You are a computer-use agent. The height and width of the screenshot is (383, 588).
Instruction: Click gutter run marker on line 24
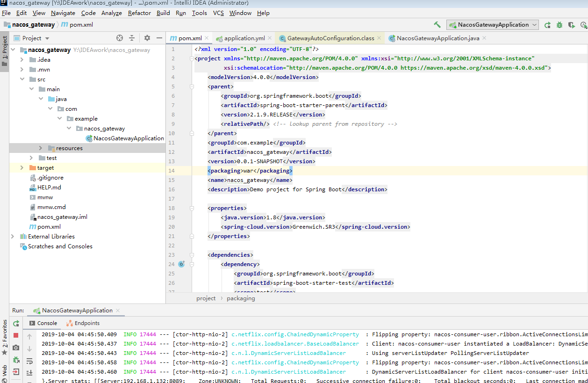[x=181, y=264]
